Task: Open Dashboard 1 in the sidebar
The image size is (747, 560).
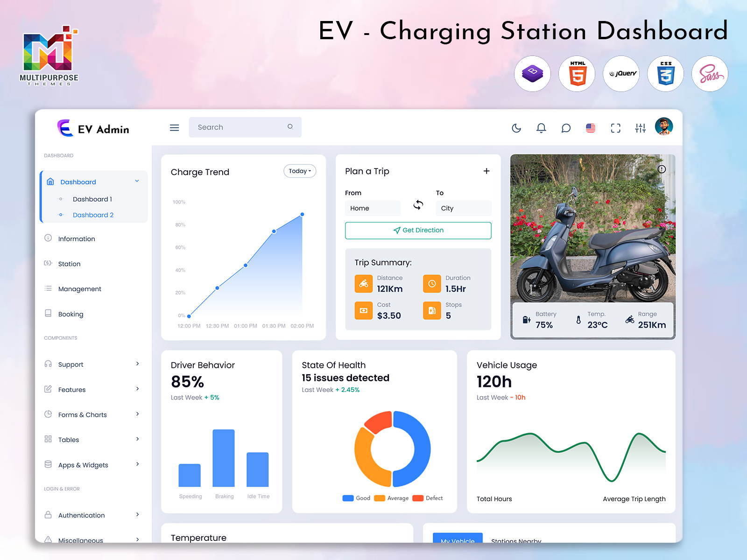Action: point(92,199)
